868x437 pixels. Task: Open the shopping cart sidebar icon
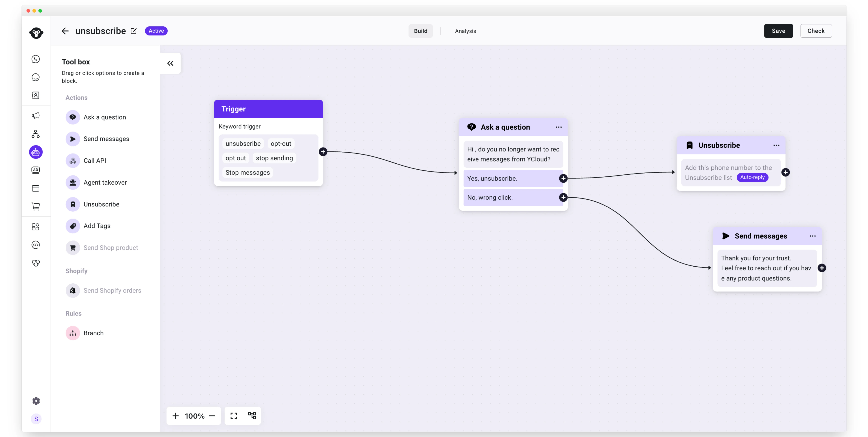tap(36, 206)
